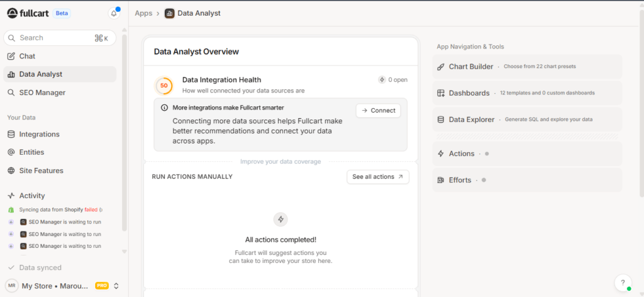Click the Data Explorer database icon

tap(441, 120)
